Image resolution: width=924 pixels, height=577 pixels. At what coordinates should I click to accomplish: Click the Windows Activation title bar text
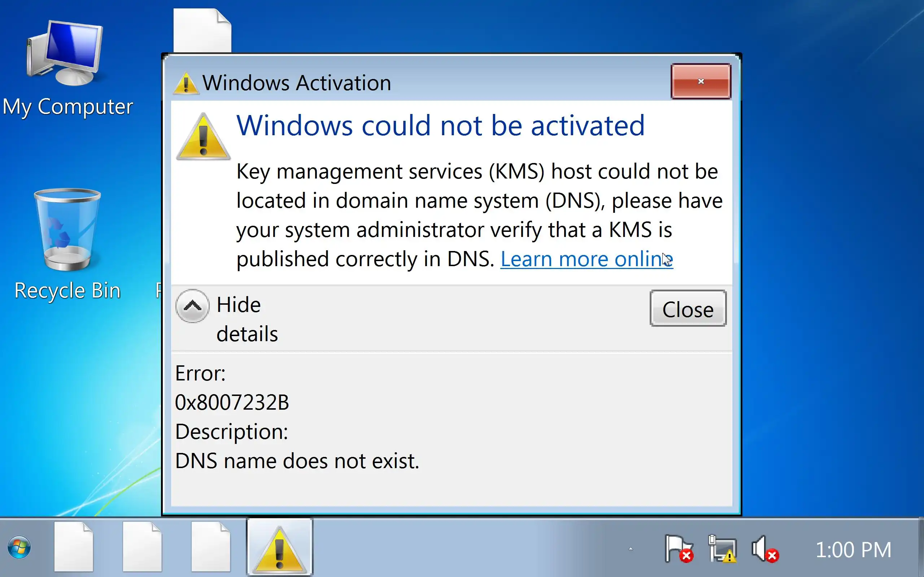296,83
